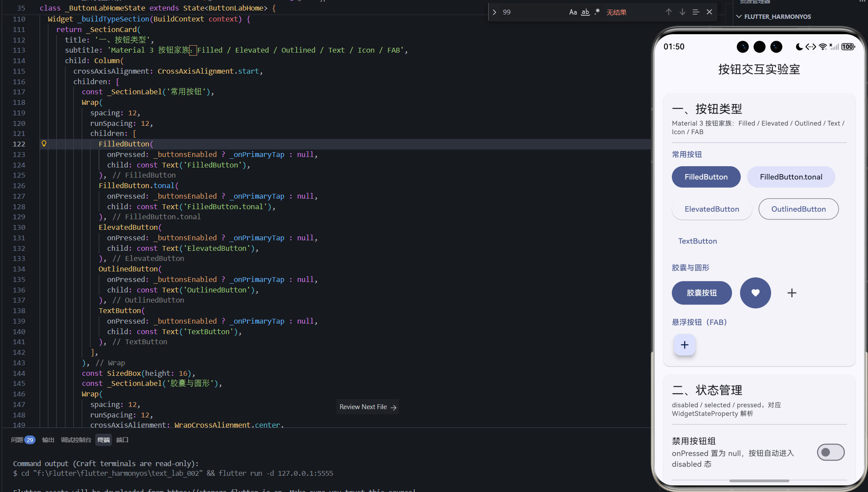Screen dimensions: 868x492
Task: Click the 二、状态管理 section heading
Action: coord(707,390)
